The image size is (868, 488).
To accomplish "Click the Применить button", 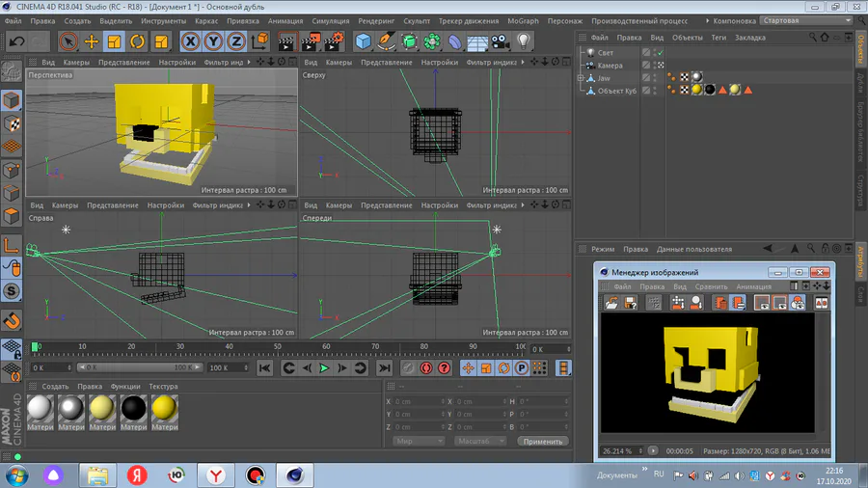I will point(543,441).
